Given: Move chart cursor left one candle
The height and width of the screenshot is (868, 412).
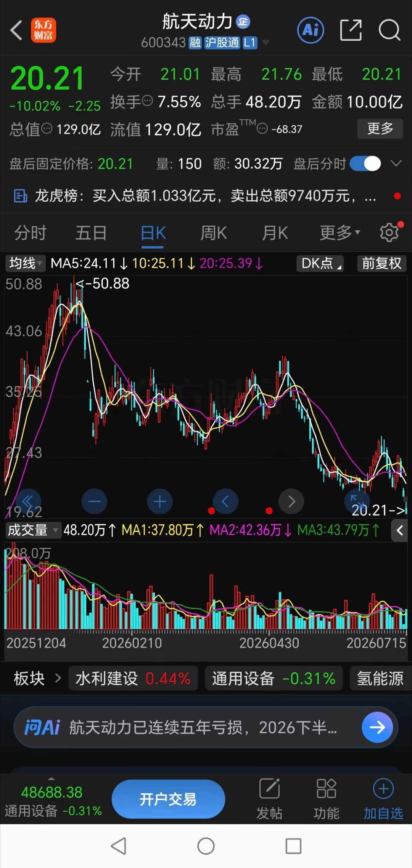Looking at the screenshot, I should pos(225,501).
